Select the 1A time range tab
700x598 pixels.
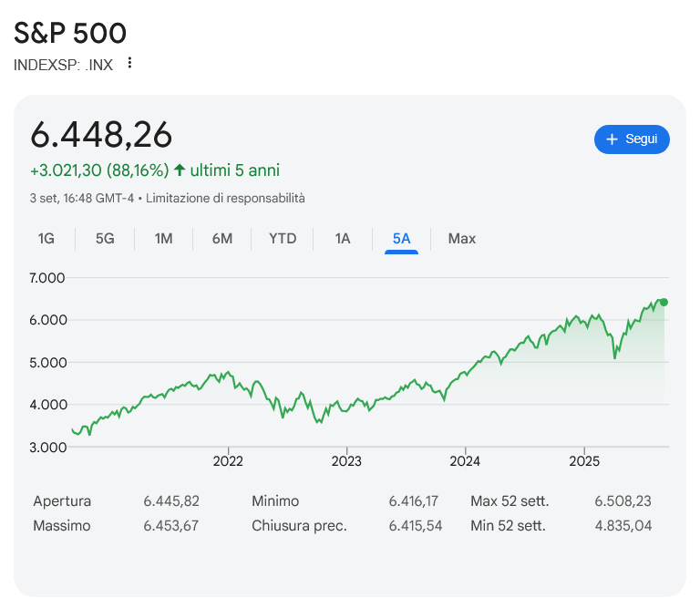point(343,239)
